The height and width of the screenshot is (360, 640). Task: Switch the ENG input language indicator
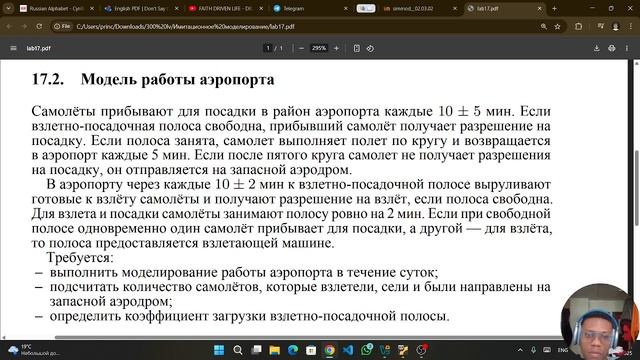(x=563, y=350)
